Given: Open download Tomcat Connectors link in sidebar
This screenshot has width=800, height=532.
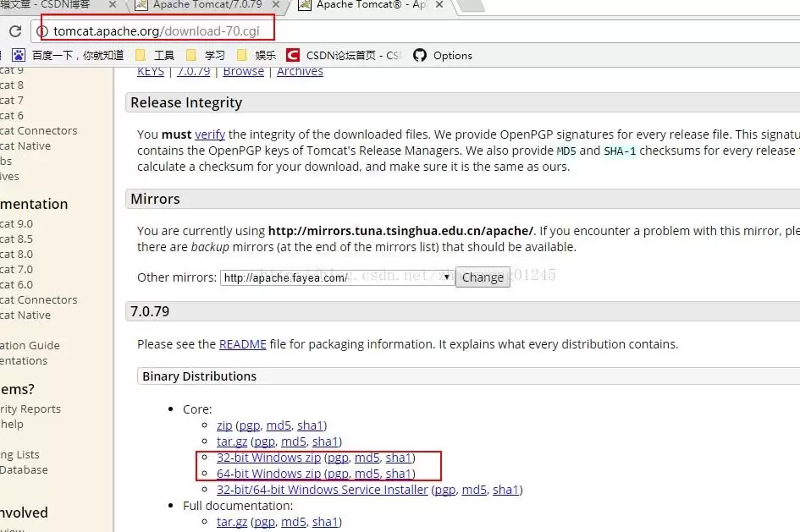Looking at the screenshot, I should tap(39, 131).
